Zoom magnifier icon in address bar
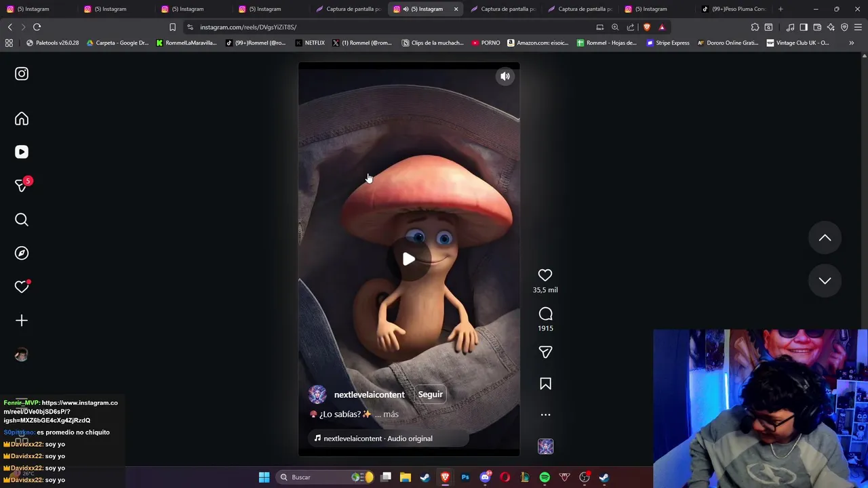This screenshot has height=488, width=868. (615, 27)
